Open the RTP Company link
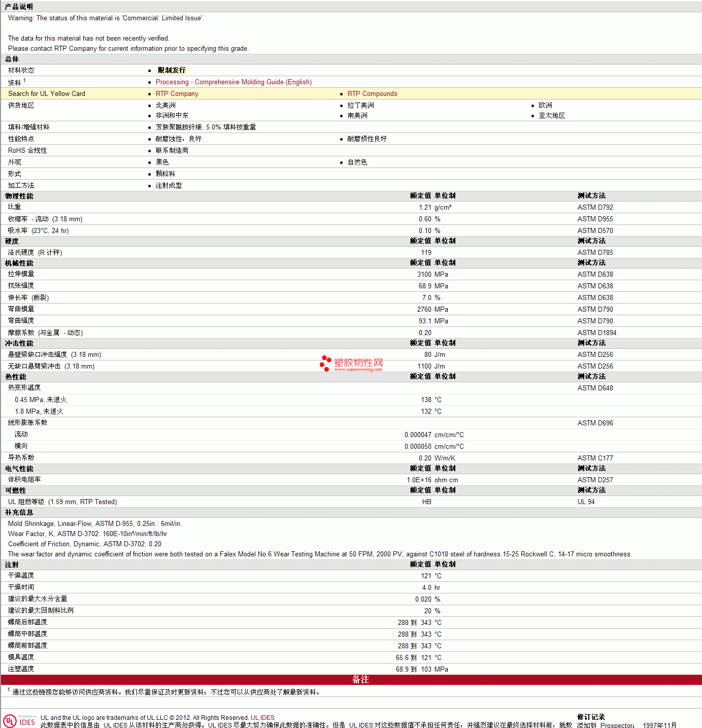 coord(177,94)
